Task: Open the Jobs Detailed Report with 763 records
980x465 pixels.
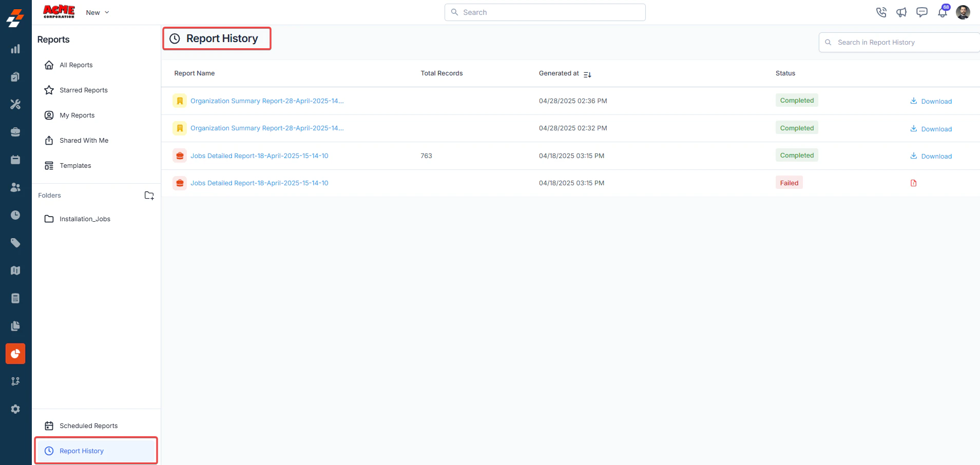Action: click(x=259, y=156)
